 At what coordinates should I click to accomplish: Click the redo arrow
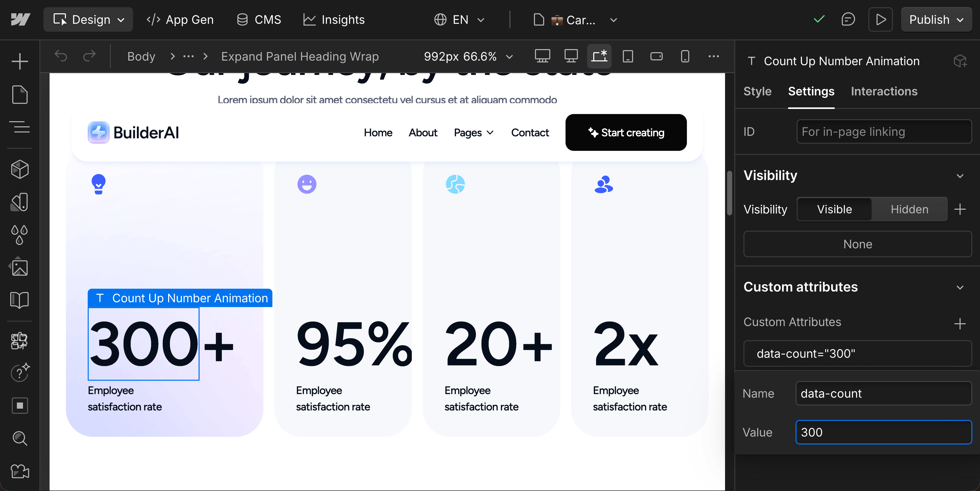[89, 56]
